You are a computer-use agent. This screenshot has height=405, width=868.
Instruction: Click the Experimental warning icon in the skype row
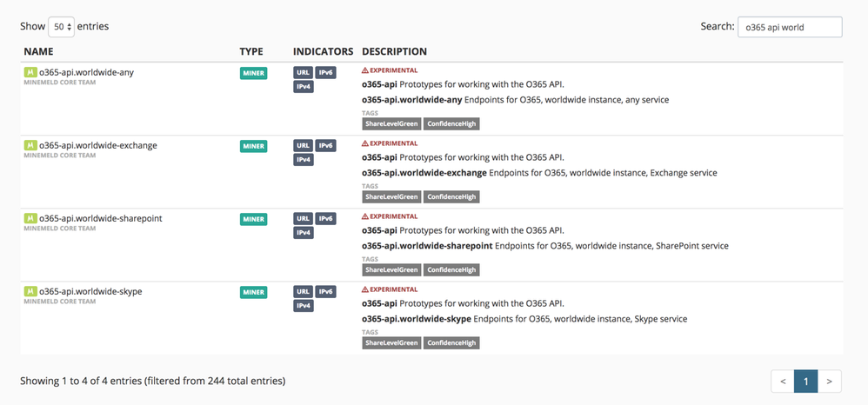(x=365, y=289)
